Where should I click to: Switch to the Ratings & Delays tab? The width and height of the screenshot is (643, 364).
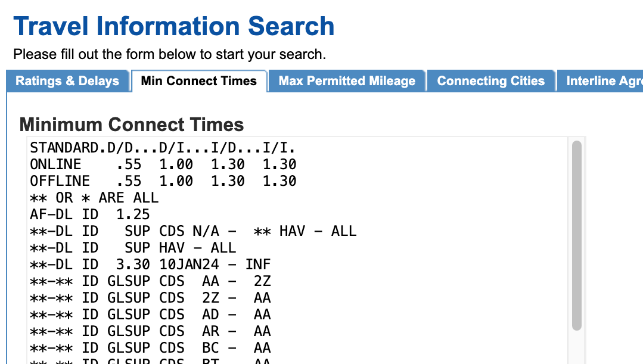67,81
